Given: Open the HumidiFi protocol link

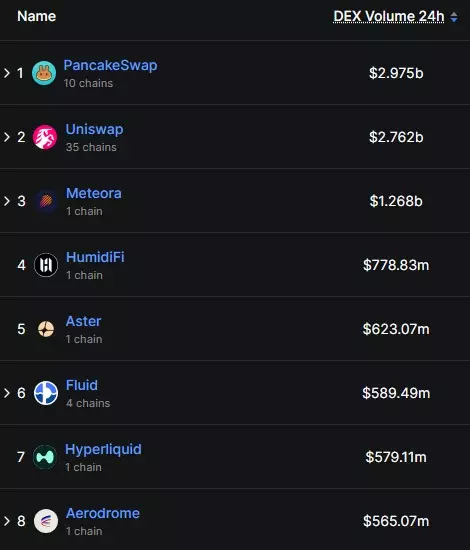Looking at the screenshot, I should [x=95, y=257].
